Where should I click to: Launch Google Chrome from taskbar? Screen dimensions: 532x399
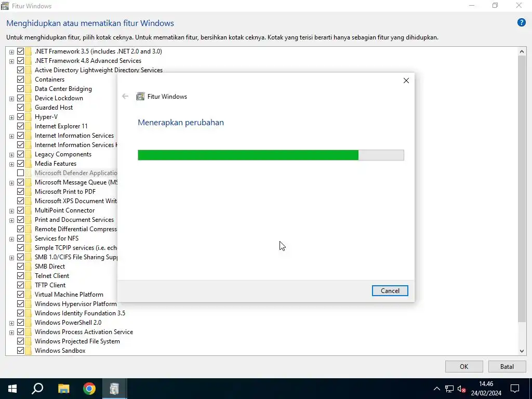(89, 389)
